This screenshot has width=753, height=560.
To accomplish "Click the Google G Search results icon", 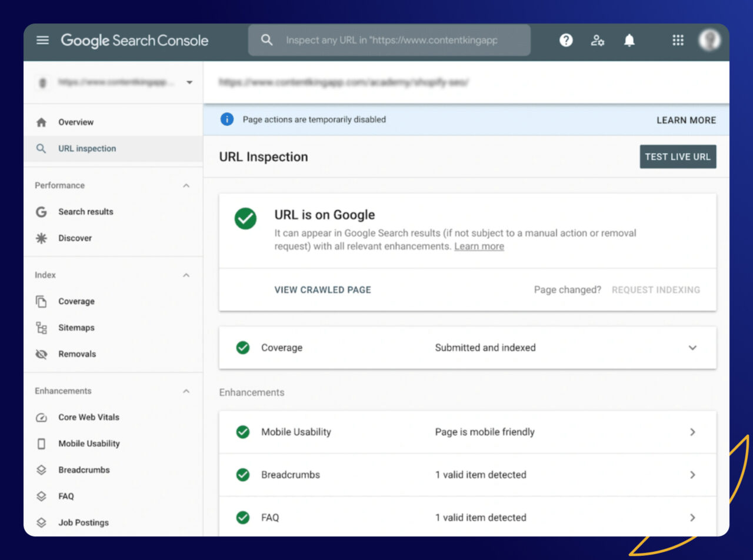I will tap(41, 212).
